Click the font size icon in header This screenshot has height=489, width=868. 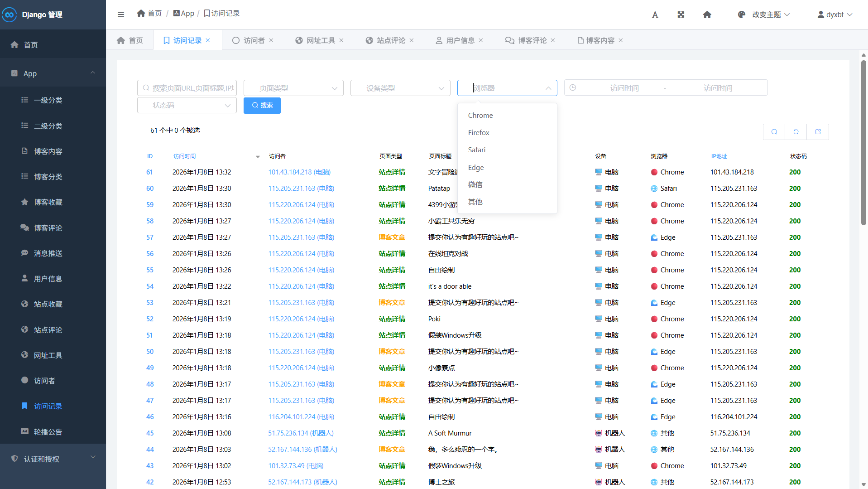pos(655,15)
